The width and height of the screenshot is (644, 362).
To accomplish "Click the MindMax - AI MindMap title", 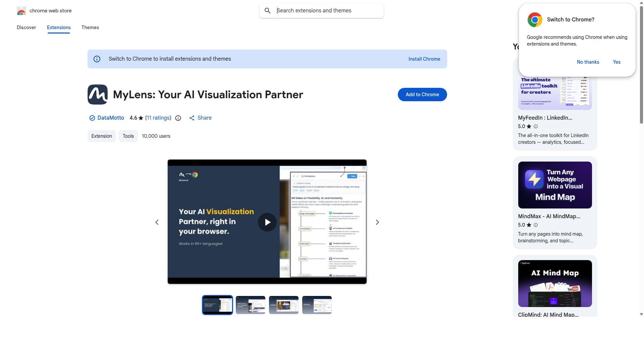I will click(x=549, y=216).
